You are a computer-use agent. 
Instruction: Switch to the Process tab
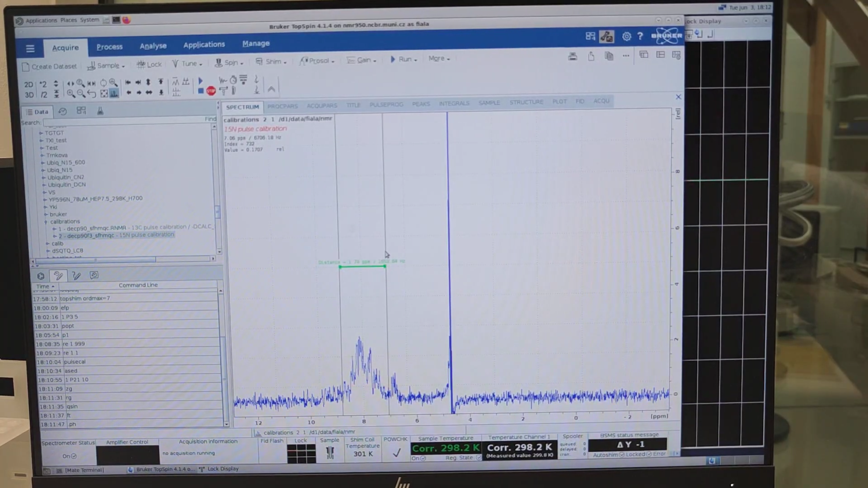point(109,47)
